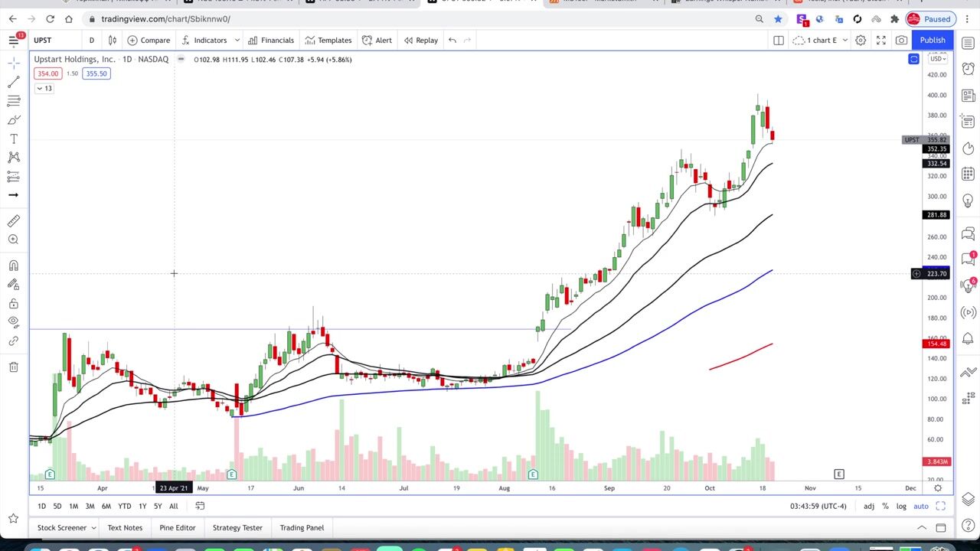Image resolution: width=980 pixels, height=551 pixels.
Task: Click the blue Publish button
Action: (x=933, y=41)
